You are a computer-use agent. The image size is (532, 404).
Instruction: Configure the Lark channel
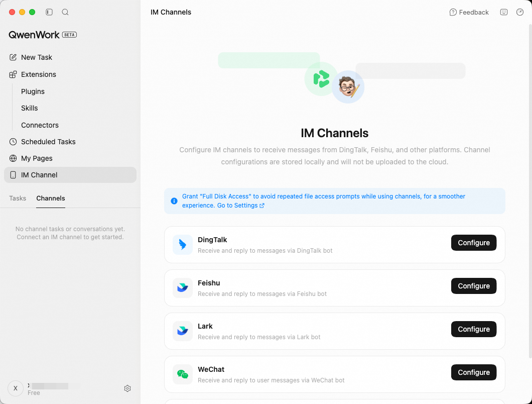[x=474, y=329]
